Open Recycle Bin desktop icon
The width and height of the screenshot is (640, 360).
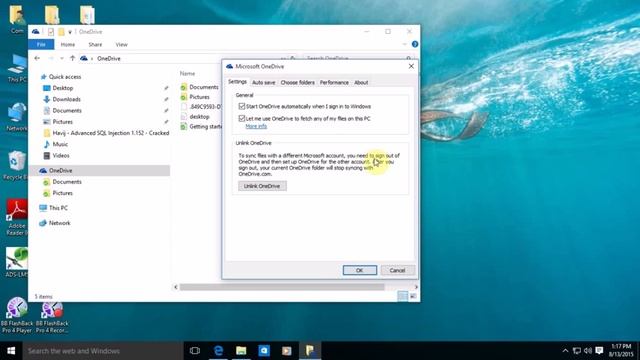[16, 165]
